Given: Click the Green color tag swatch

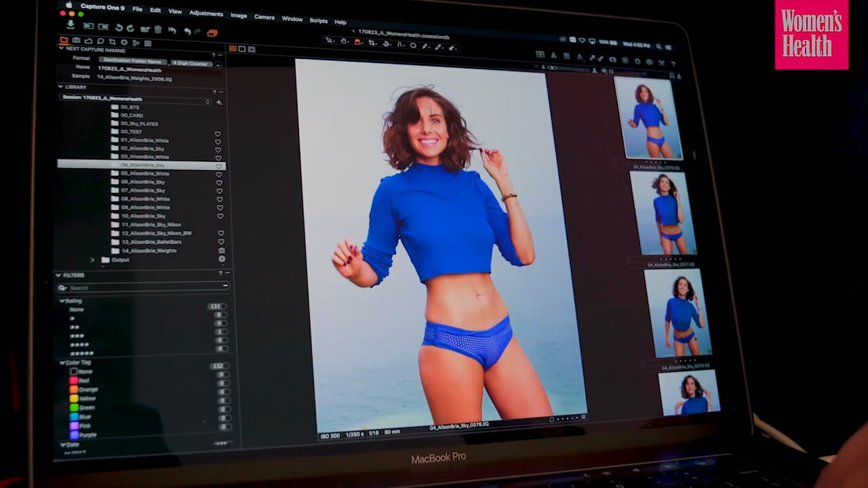Looking at the screenshot, I should click(74, 407).
